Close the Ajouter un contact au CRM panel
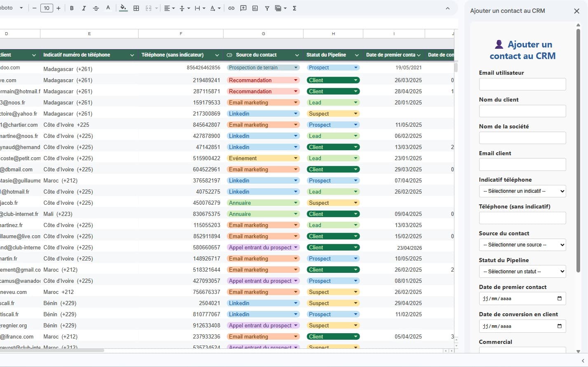This screenshot has width=588, height=367. [576, 11]
